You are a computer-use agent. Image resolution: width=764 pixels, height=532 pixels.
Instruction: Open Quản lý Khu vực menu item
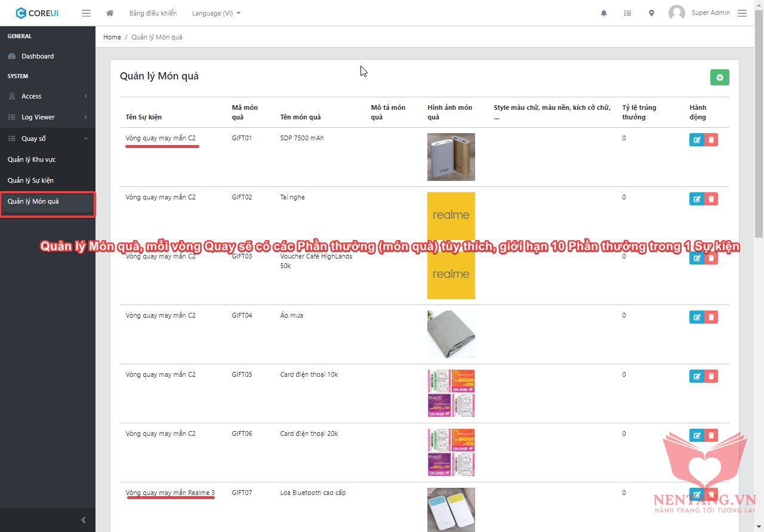(x=32, y=159)
